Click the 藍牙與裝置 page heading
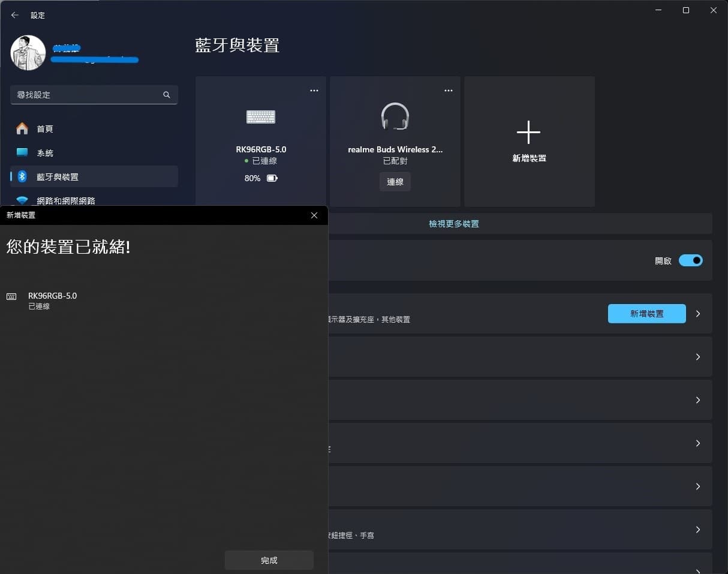This screenshot has height=574, width=728. point(237,45)
